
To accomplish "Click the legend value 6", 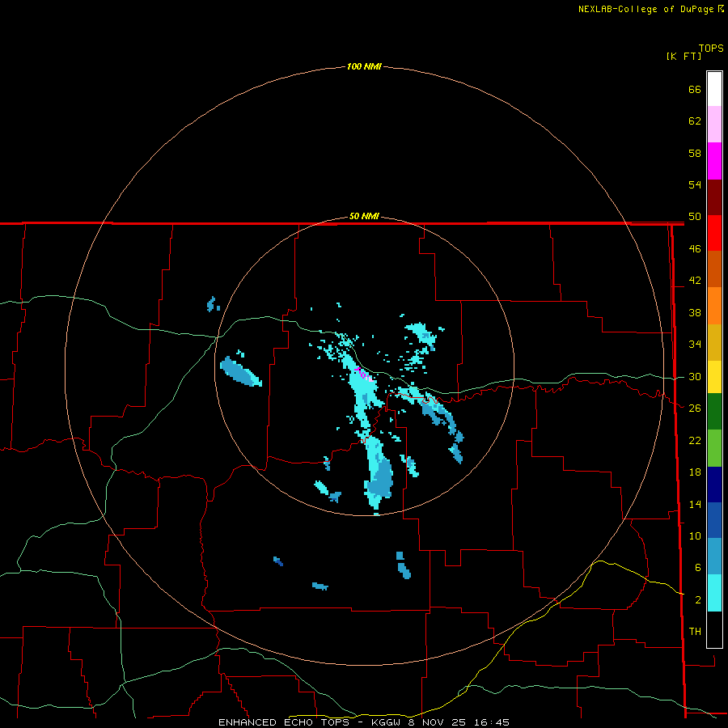I will (697, 568).
